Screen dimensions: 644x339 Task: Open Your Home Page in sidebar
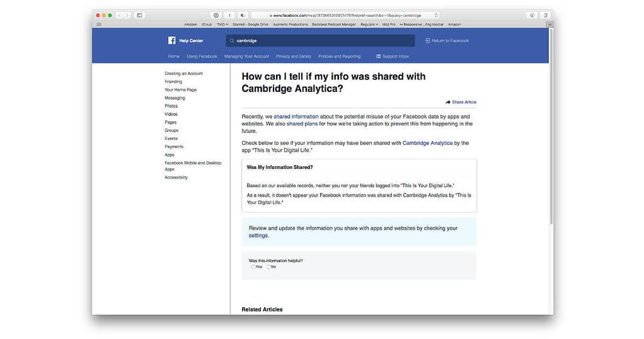[180, 89]
